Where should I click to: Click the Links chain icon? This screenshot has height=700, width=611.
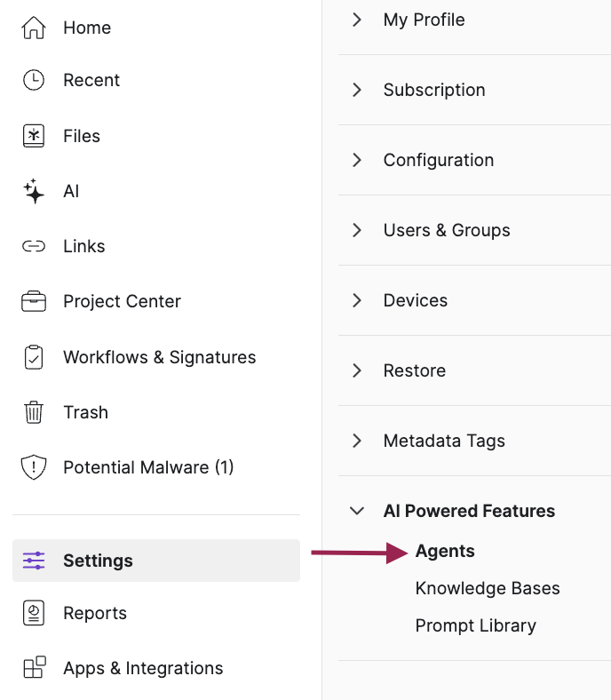click(x=34, y=246)
